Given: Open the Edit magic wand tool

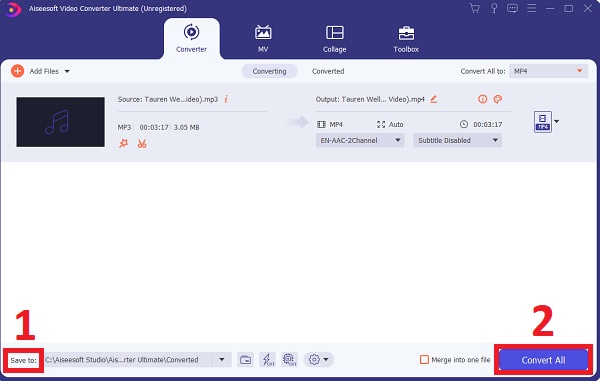Looking at the screenshot, I should 123,143.
